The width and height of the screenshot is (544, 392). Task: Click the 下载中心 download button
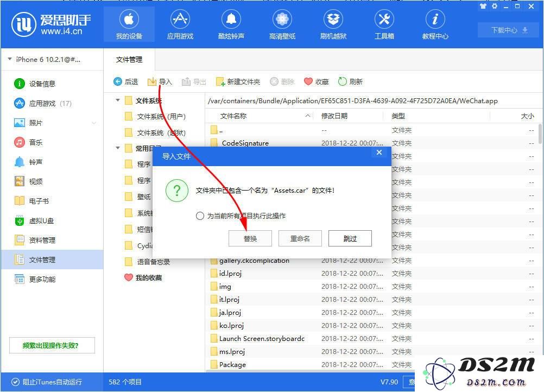click(509, 30)
